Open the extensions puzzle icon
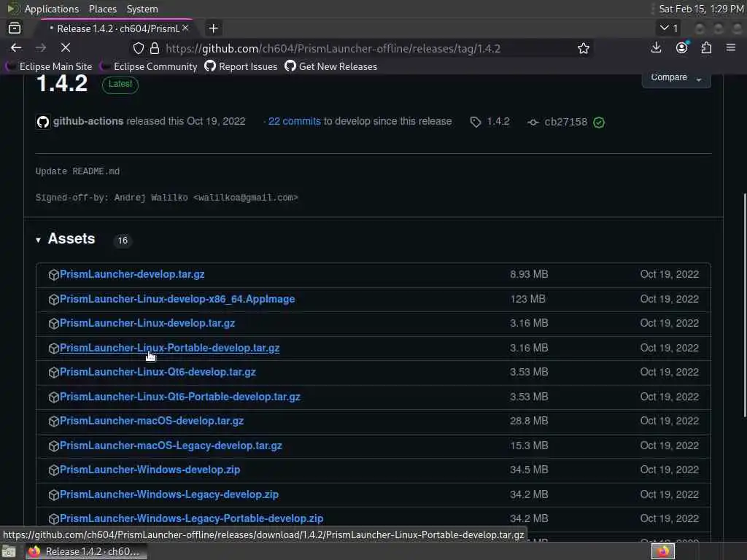 click(706, 47)
